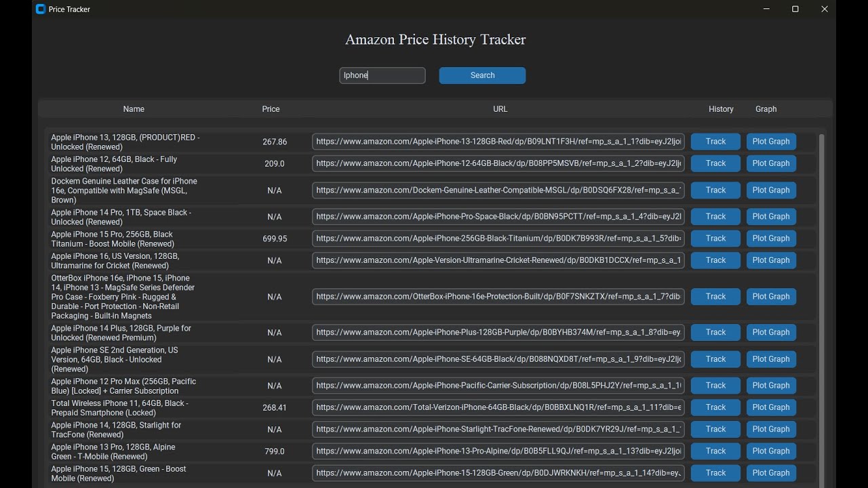Screen dimensions: 868x488
Task: Track the Dockem Genuine Leather Case item
Action: click(715, 190)
